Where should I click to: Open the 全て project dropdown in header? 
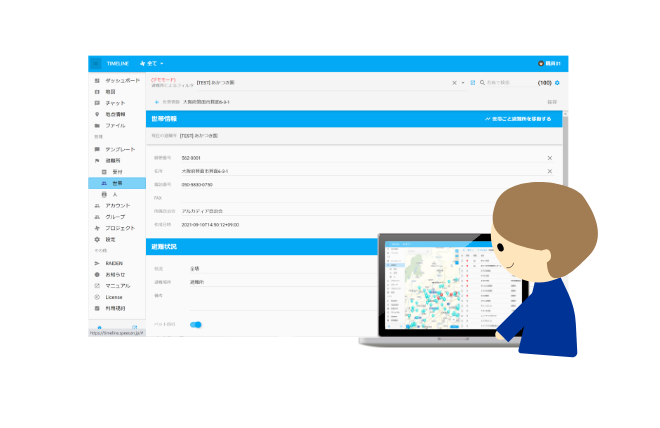(152, 64)
